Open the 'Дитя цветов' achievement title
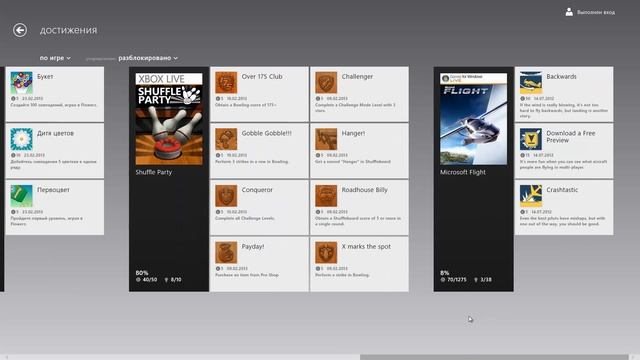640x360 pixels. click(56, 133)
